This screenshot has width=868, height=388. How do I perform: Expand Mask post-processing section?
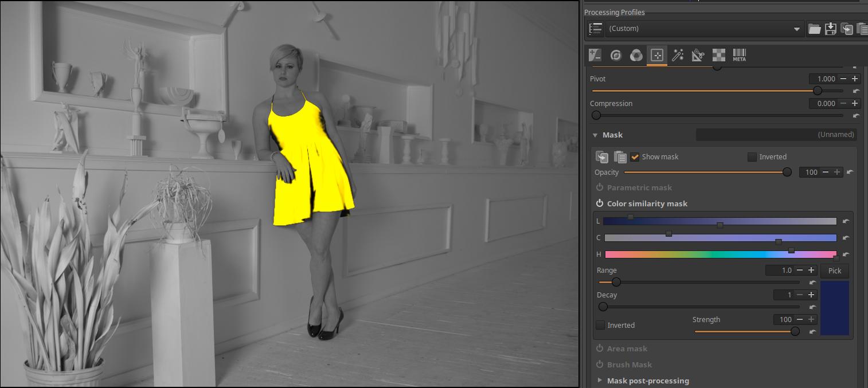coord(600,381)
